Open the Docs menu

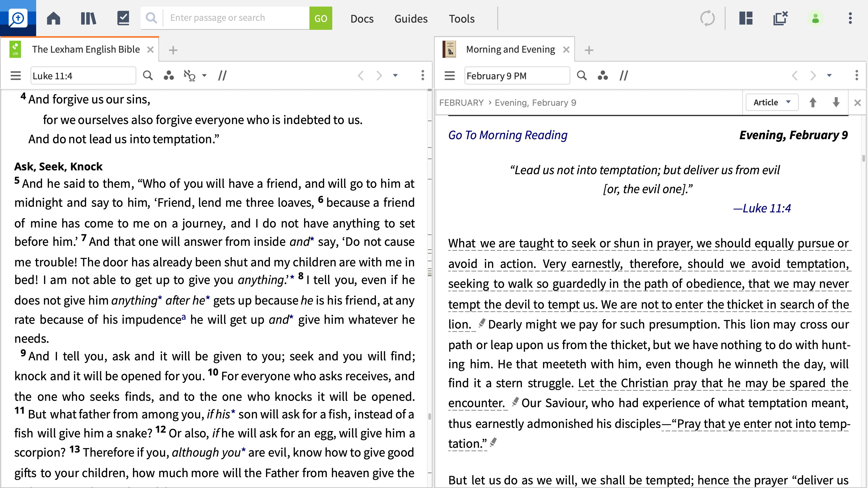362,19
